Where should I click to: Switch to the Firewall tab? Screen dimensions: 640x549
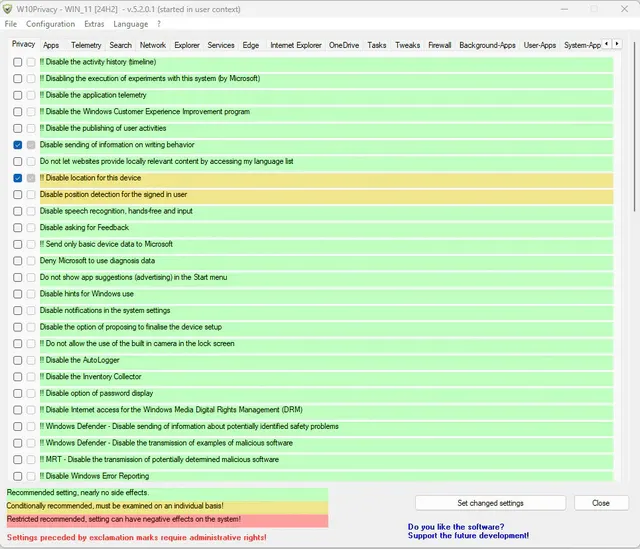click(439, 45)
